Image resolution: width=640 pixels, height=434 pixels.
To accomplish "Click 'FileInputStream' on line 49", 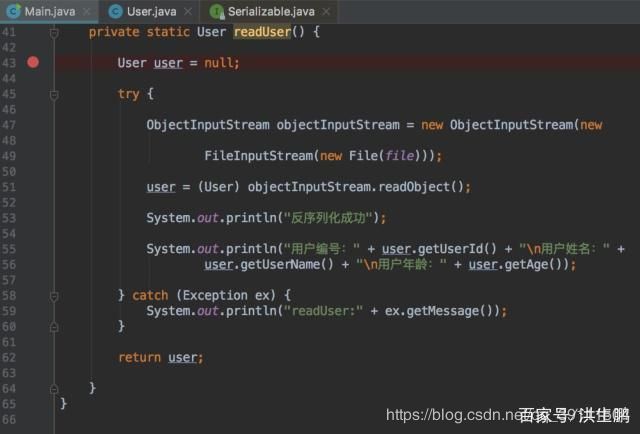I will [258, 156].
